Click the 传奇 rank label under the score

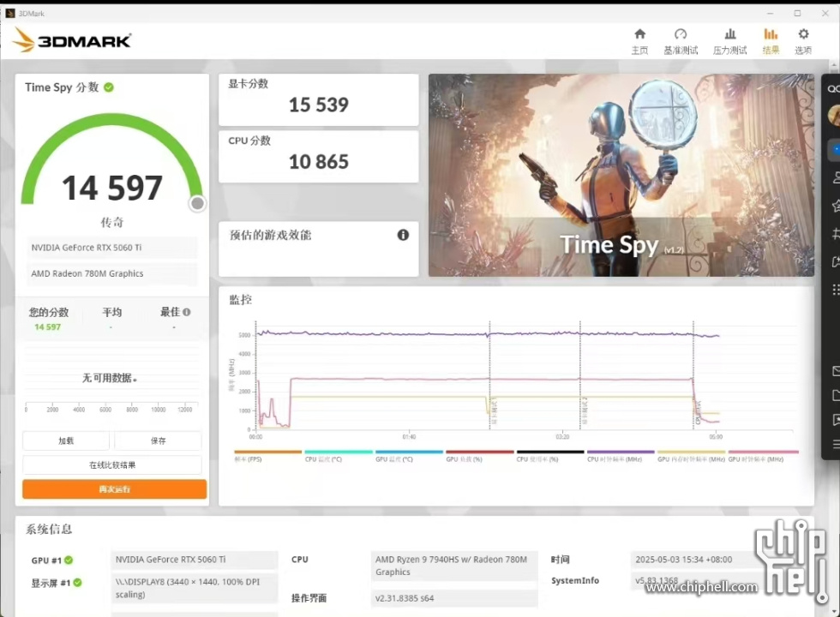[x=112, y=222]
